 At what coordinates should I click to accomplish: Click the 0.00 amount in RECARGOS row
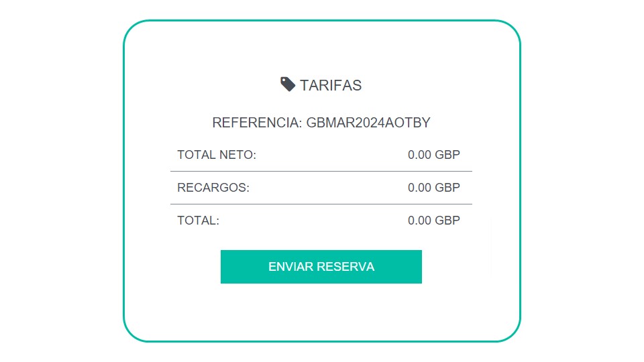[x=419, y=188]
